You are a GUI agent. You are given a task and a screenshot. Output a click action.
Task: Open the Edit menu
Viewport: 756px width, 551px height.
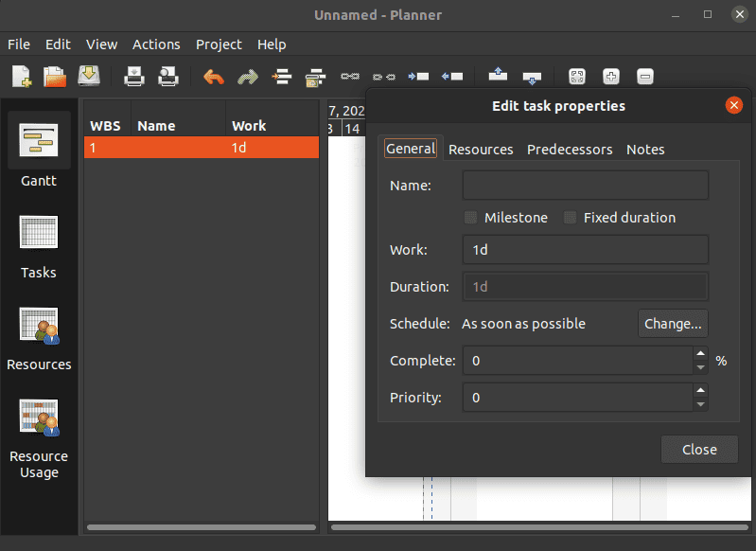(x=58, y=44)
